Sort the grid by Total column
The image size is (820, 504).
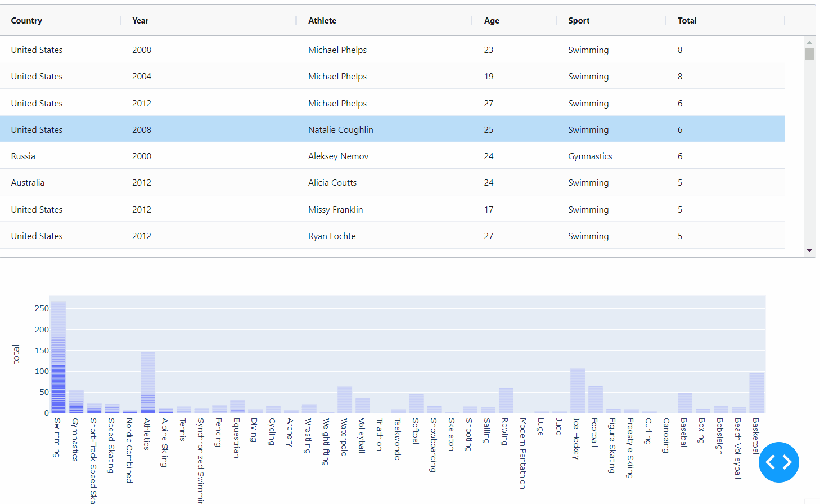pos(687,20)
